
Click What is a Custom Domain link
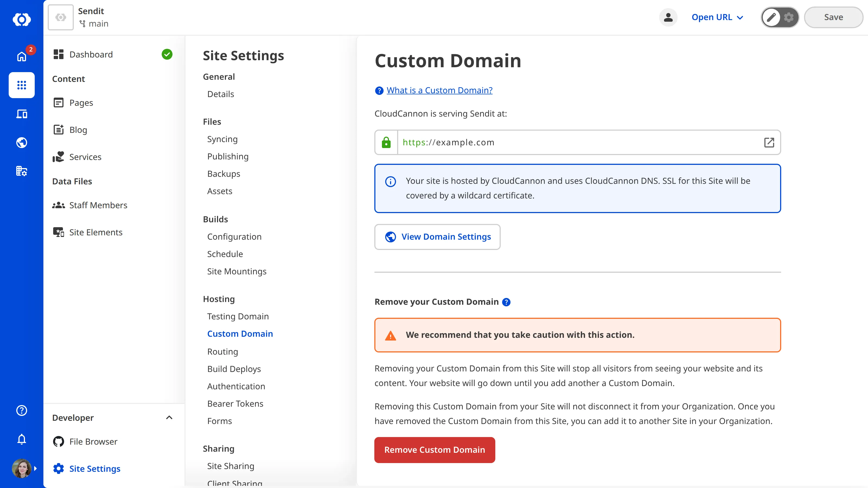point(439,90)
